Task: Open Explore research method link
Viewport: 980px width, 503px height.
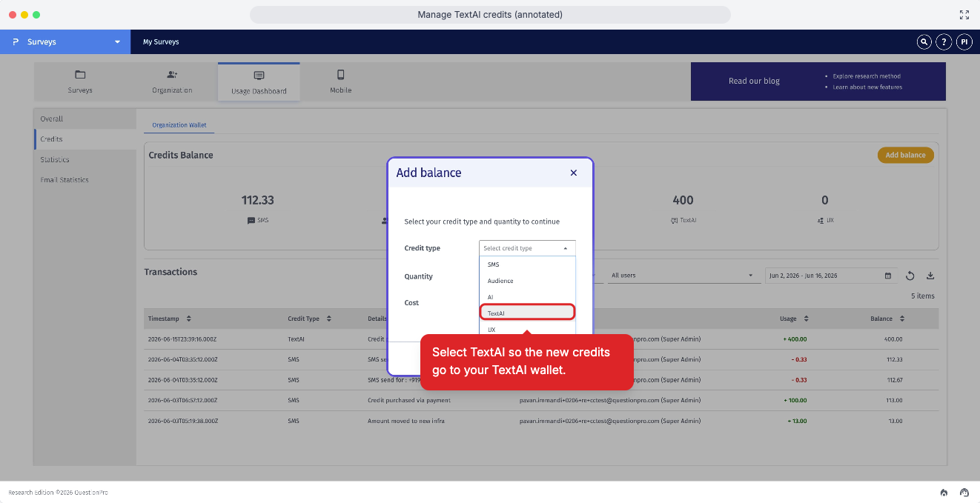Action: (x=867, y=76)
